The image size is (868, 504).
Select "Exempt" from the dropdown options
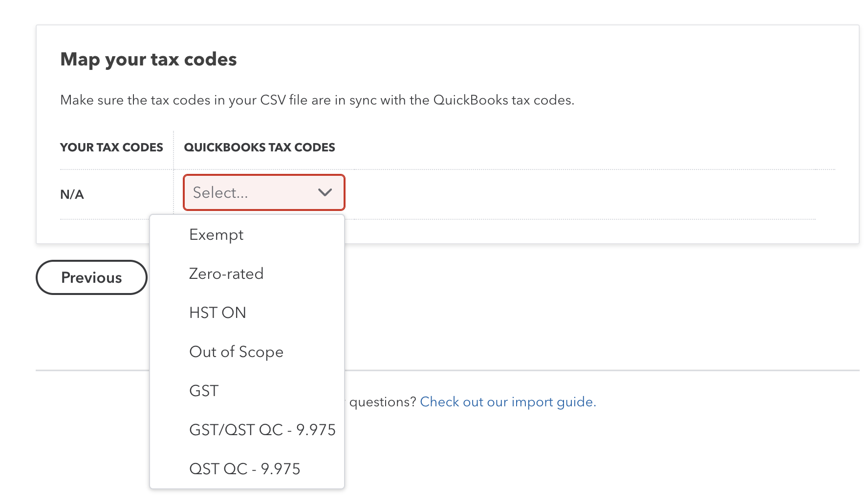217,234
